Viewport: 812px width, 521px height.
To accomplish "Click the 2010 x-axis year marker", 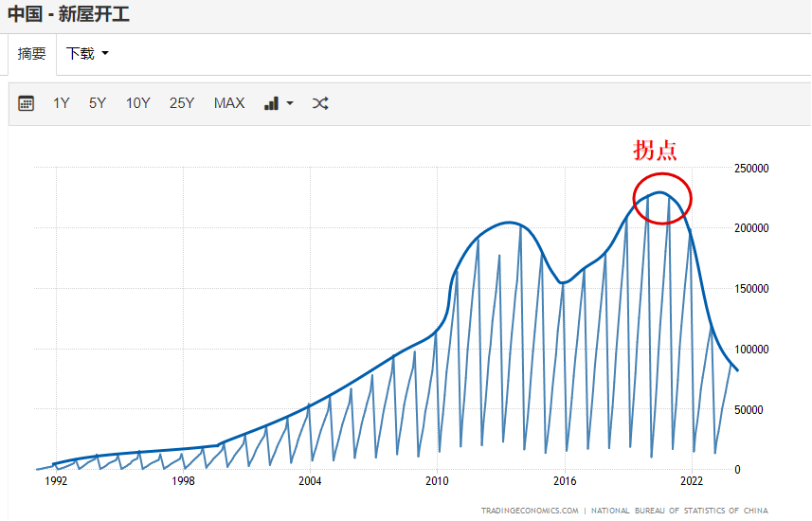I will tap(437, 481).
